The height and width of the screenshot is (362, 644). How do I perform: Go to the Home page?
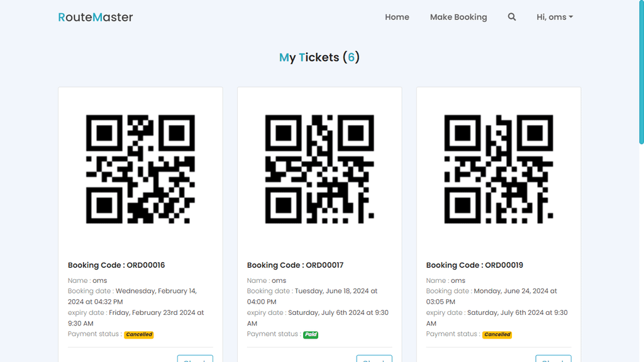coord(397,17)
